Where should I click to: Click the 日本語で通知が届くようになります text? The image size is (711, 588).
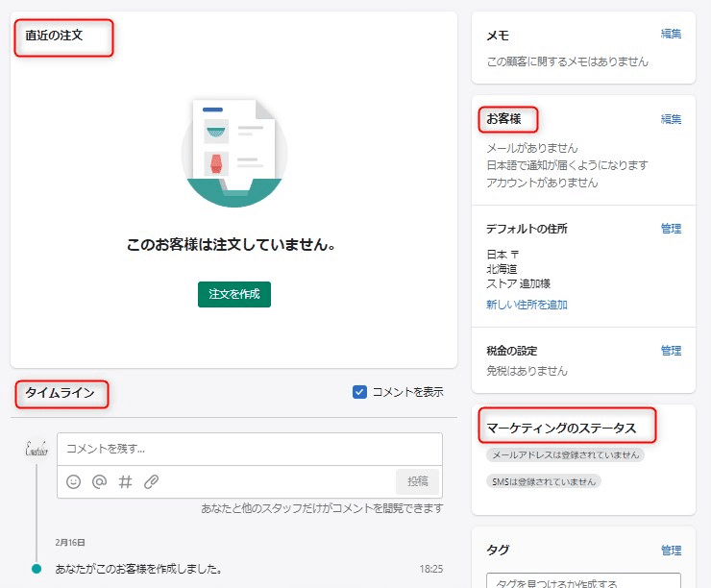click(x=567, y=165)
